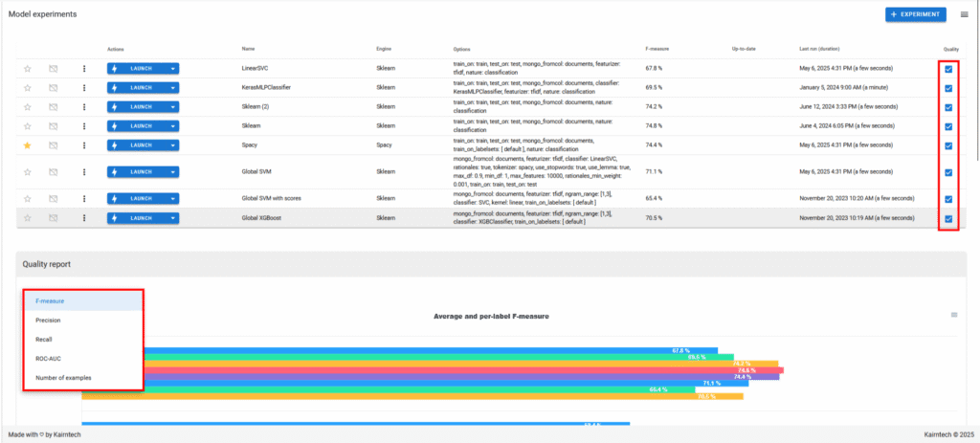Viewport: 980px width, 443px height.
Task: Unstar the Spacy experiment
Action: point(28,145)
